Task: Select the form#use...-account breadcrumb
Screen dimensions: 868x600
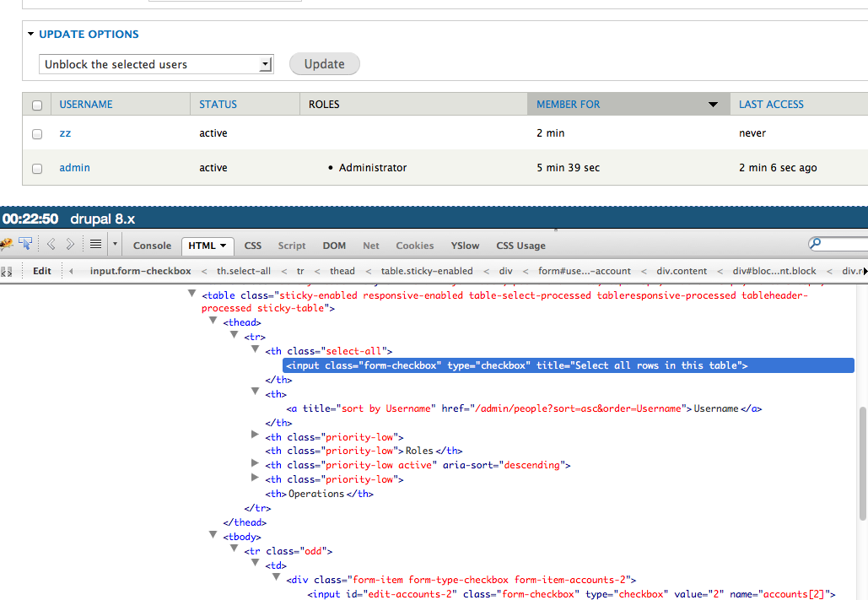Action: 585,271
